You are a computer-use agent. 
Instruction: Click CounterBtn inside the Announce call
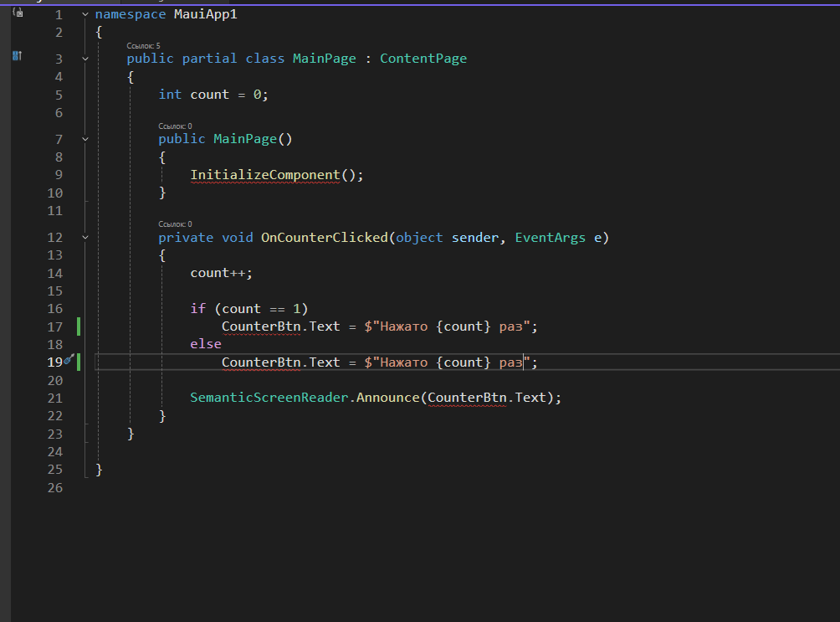click(467, 398)
